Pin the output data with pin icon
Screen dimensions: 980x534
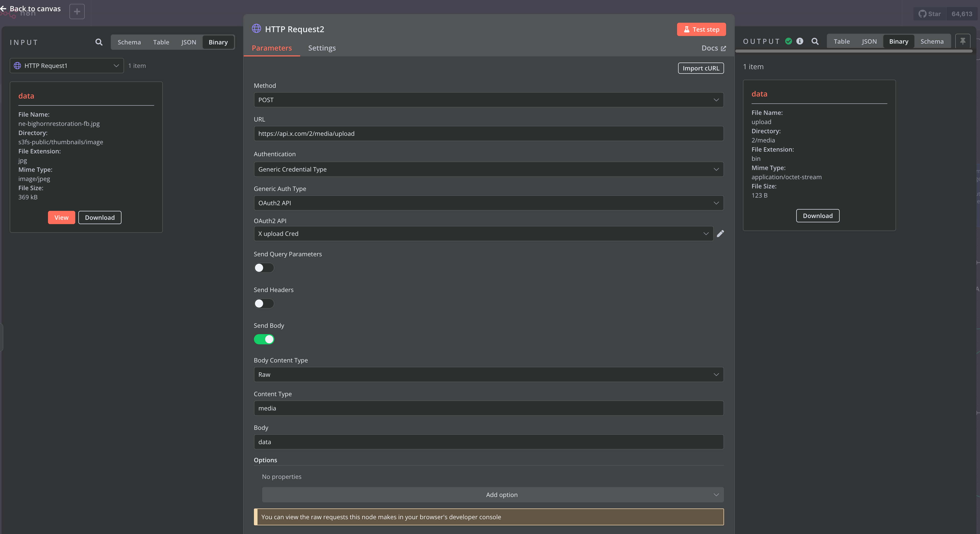(962, 41)
